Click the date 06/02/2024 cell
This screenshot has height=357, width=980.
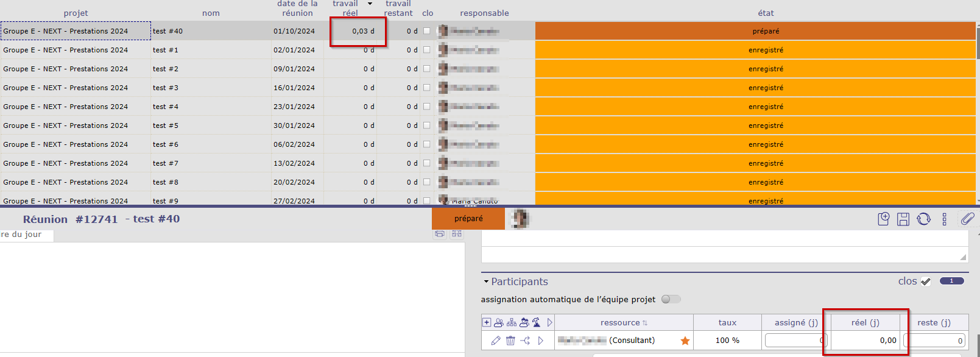click(x=294, y=144)
